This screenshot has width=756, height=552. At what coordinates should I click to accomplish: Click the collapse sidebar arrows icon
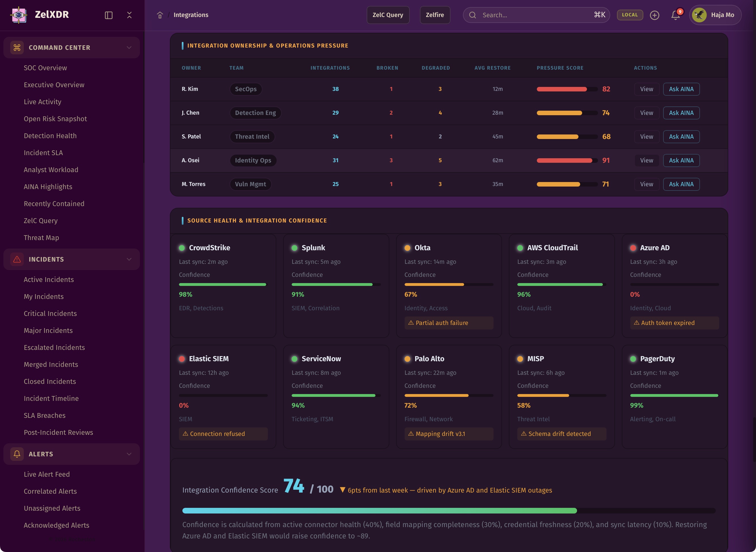129,15
